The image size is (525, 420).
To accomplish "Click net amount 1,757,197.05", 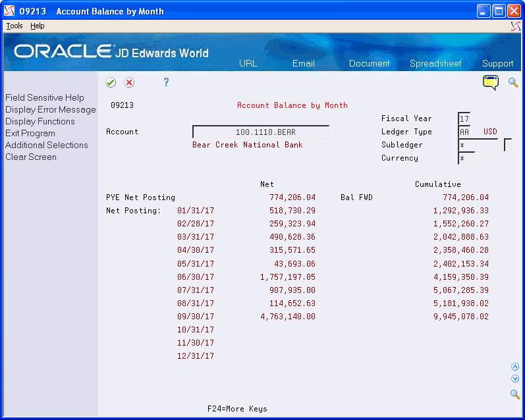I will [288, 276].
